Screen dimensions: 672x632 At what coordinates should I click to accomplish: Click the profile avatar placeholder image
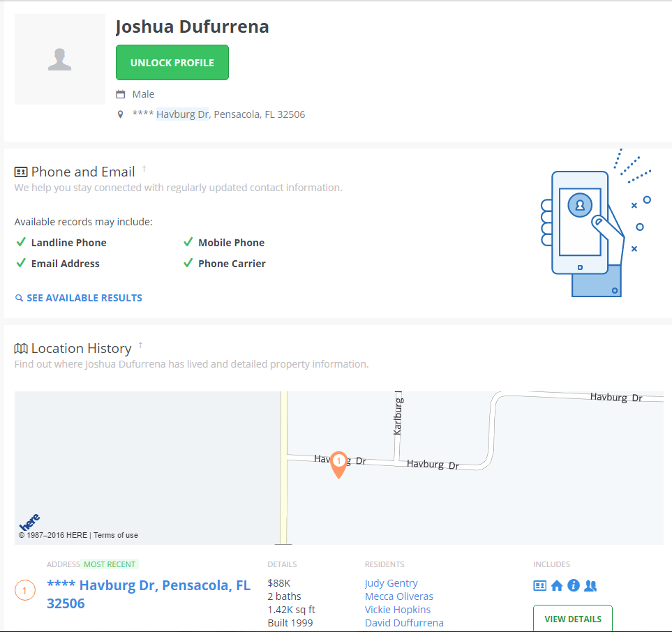coord(59,59)
